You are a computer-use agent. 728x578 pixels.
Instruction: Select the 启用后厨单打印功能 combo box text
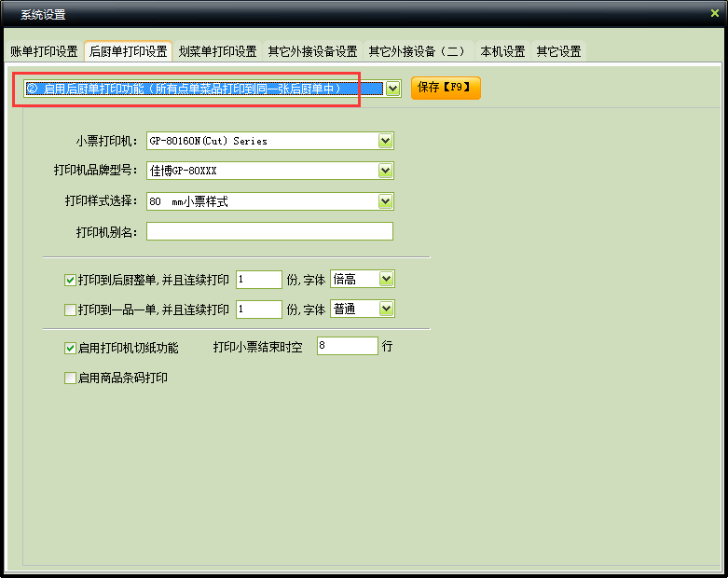(204, 89)
